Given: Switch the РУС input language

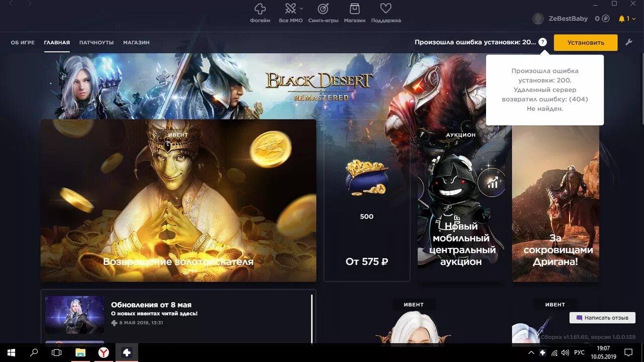Looking at the screenshot, I should 580,353.
